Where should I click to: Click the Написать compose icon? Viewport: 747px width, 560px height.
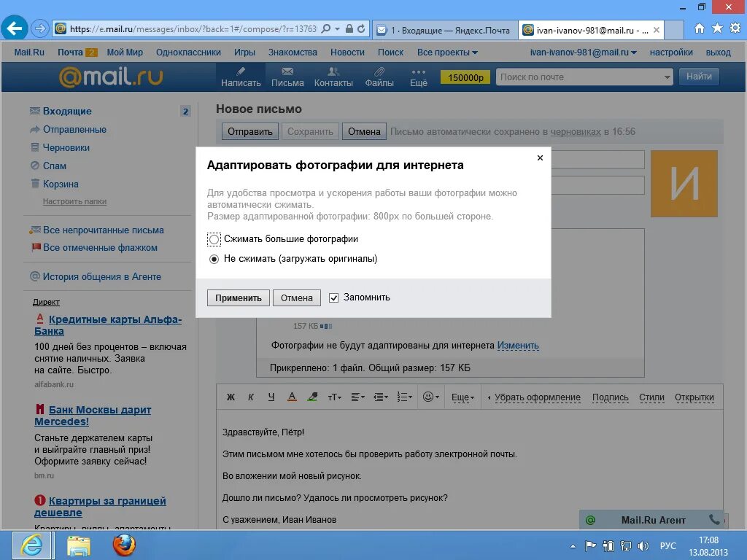241,77
